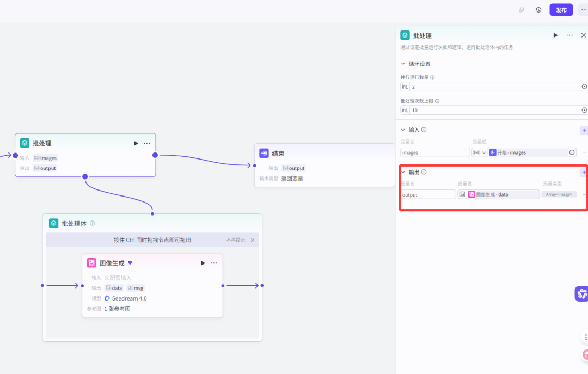Dismiss the Ctrl drag hint banner
The height and width of the screenshot is (374, 588).
253,240
